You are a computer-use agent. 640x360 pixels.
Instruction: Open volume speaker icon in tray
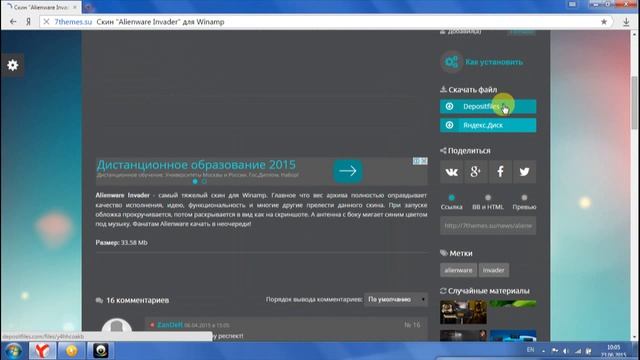point(566,351)
